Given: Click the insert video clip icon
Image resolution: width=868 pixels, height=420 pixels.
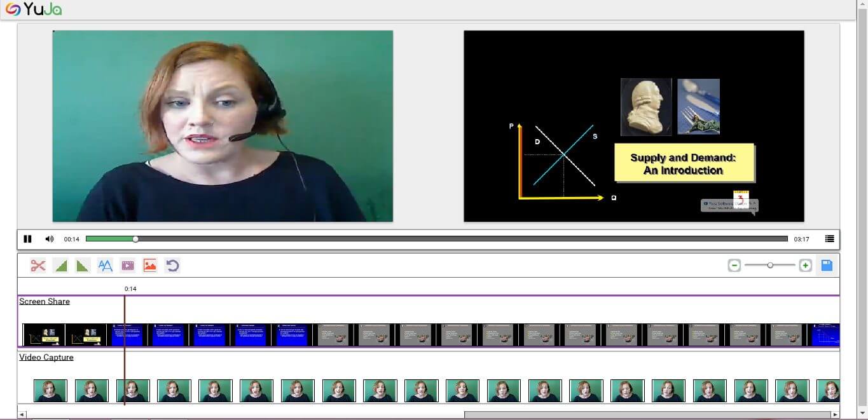Looking at the screenshot, I should click(x=128, y=266).
